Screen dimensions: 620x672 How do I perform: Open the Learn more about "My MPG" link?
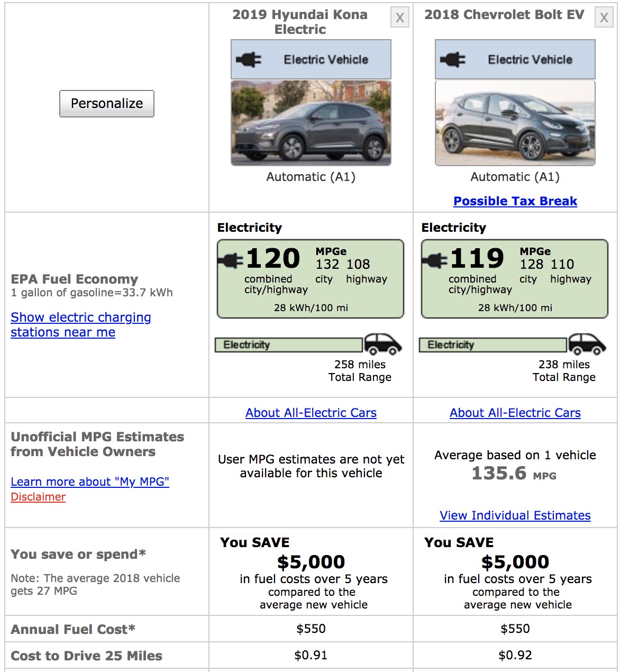point(90,482)
